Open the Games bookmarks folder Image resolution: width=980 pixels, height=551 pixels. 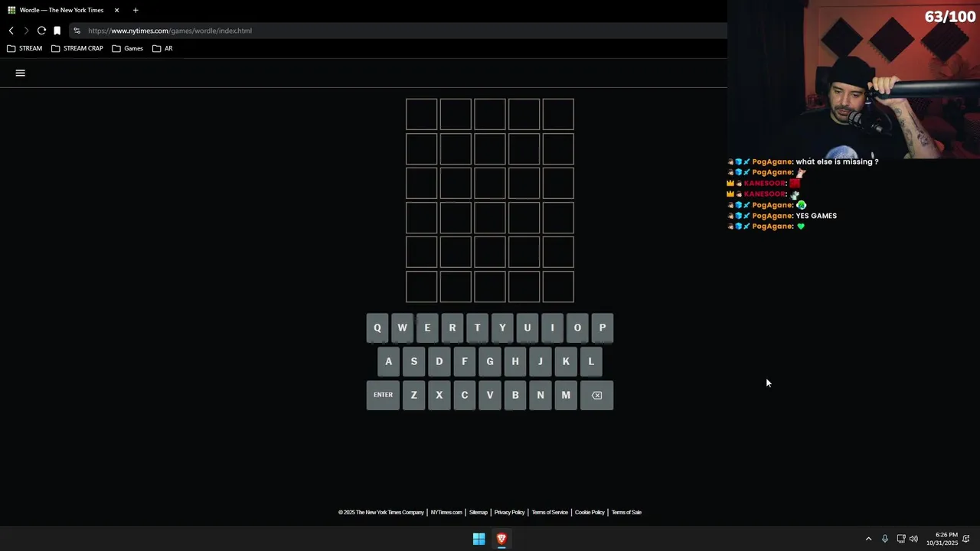tap(127, 48)
